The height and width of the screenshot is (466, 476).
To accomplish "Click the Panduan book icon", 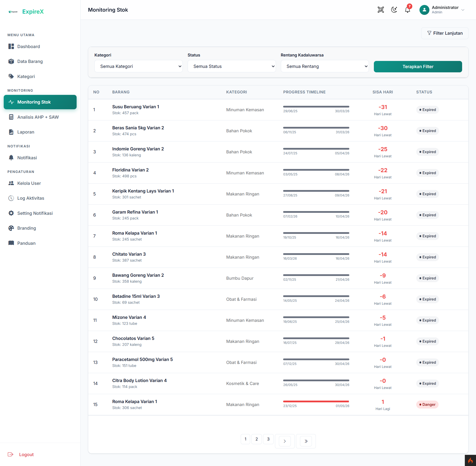I will tap(11, 243).
